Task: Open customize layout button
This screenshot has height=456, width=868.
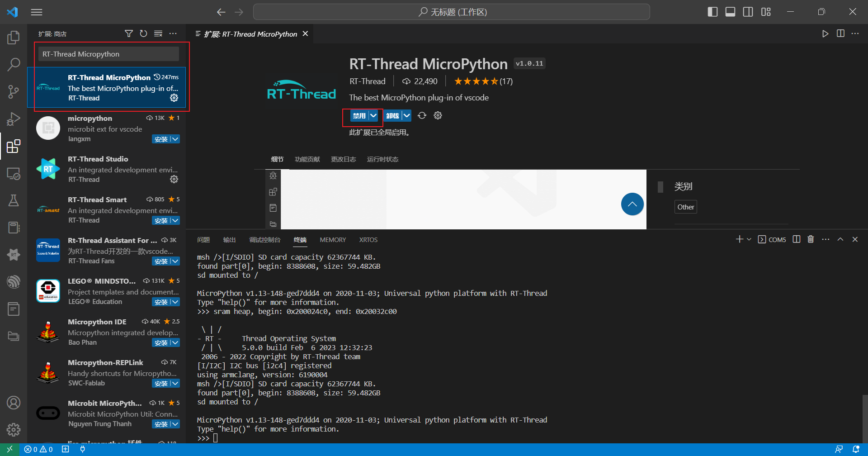Action: tap(766, 12)
